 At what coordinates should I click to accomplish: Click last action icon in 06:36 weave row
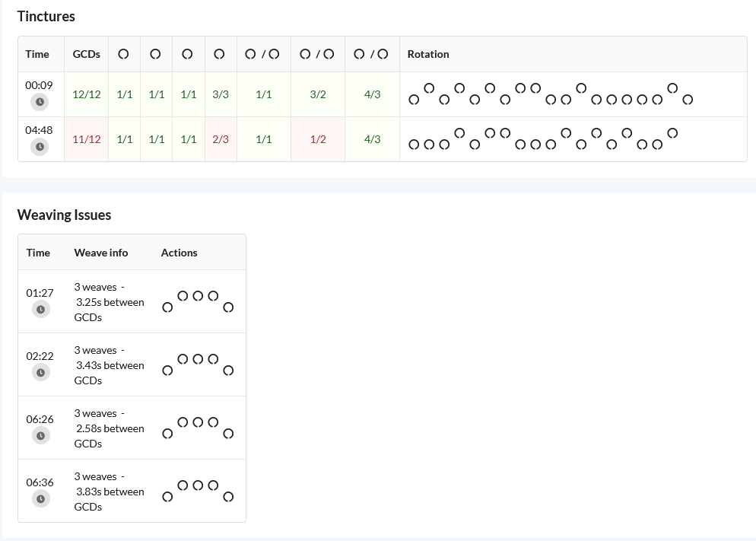click(x=228, y=497)
